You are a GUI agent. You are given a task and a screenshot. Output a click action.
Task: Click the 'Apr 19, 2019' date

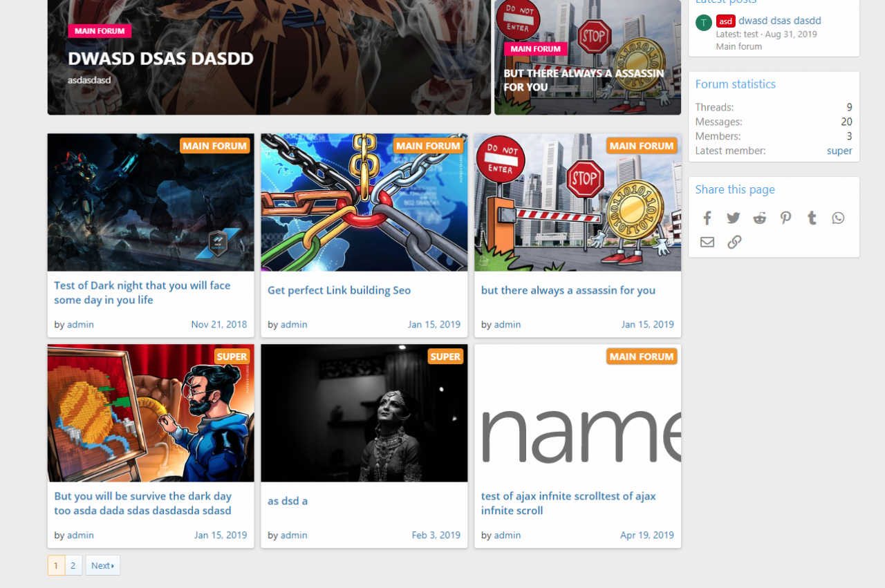pos(647,535)
